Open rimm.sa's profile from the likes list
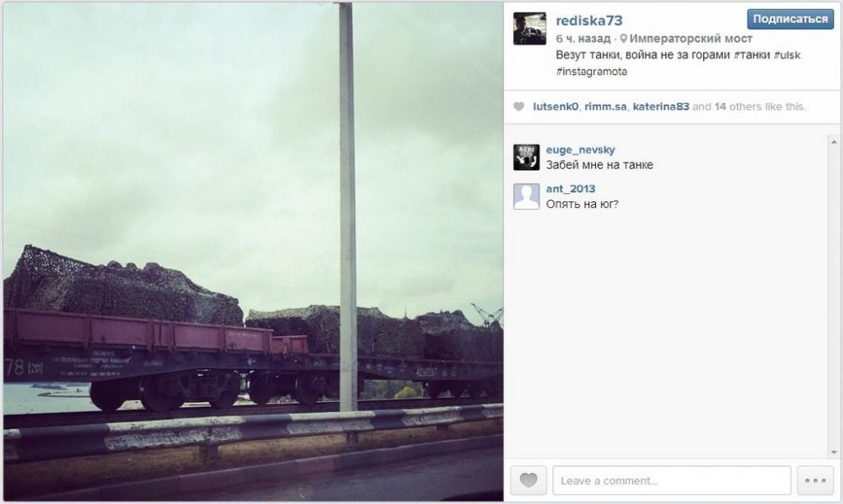The width and height of the screenshot is (843, 504). click(605, 106)
